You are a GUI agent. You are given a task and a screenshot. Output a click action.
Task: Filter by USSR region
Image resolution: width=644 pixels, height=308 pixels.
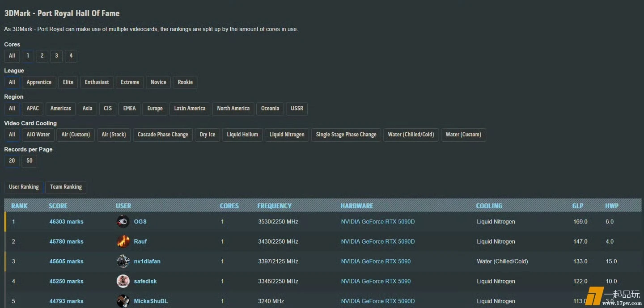297,108
